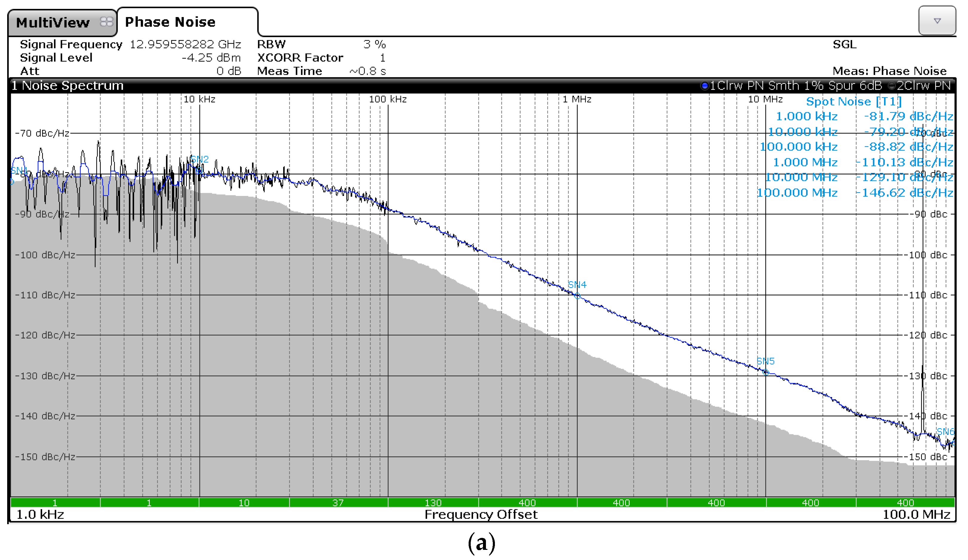Click the green segment labeled 130

pyautogui.click(x=433, y=502)
